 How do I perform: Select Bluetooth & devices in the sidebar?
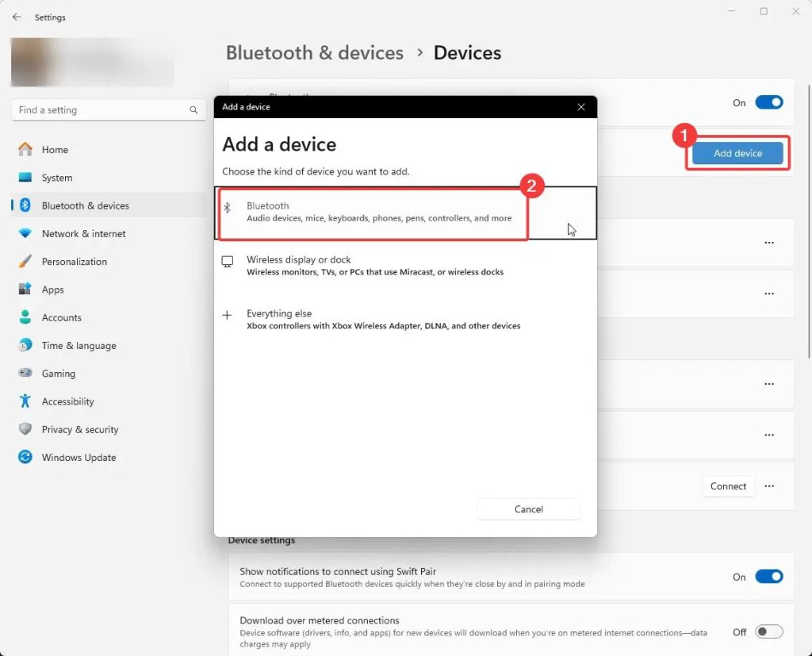tap(109, 205)
